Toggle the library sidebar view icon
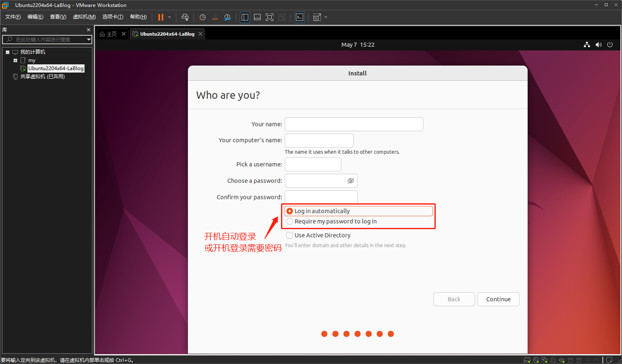The height and width of the screenshot is (364, 622). pyautogui.click(x=245, y=17)
